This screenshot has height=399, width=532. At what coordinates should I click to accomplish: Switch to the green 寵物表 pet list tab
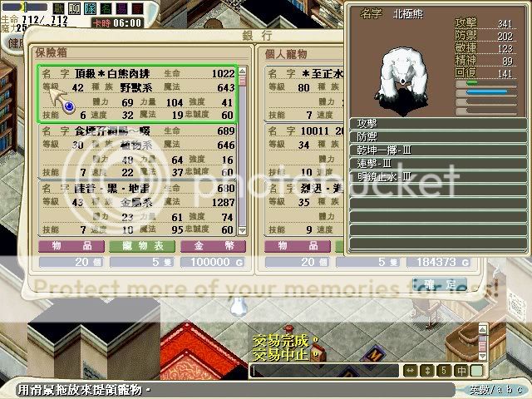(x=142, y=247)
